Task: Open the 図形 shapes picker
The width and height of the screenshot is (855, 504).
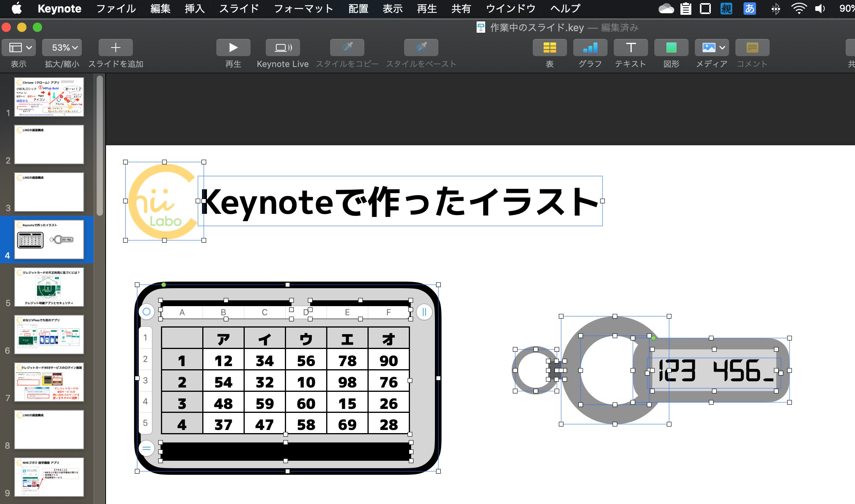Action: pos(671,48)
